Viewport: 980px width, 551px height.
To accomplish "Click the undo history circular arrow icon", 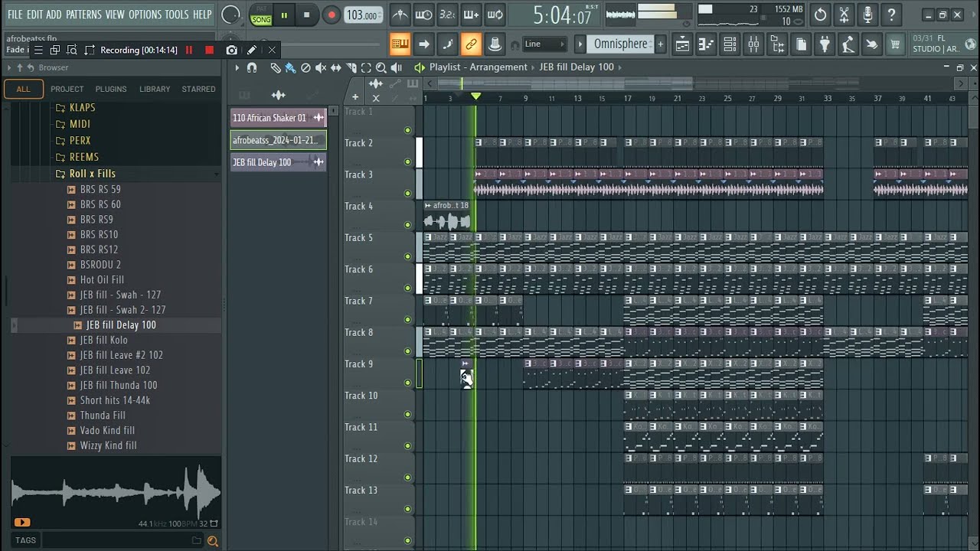I will [821, 15].
